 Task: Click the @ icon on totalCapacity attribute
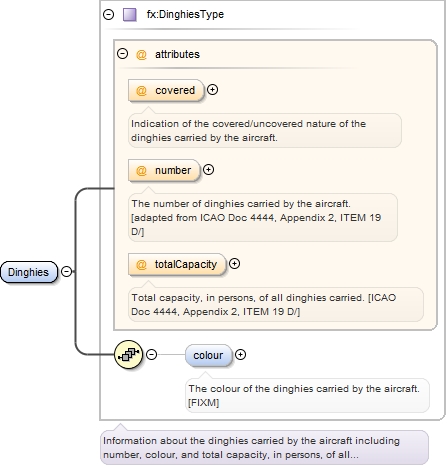pyautogui.click(x=141, y=264)
